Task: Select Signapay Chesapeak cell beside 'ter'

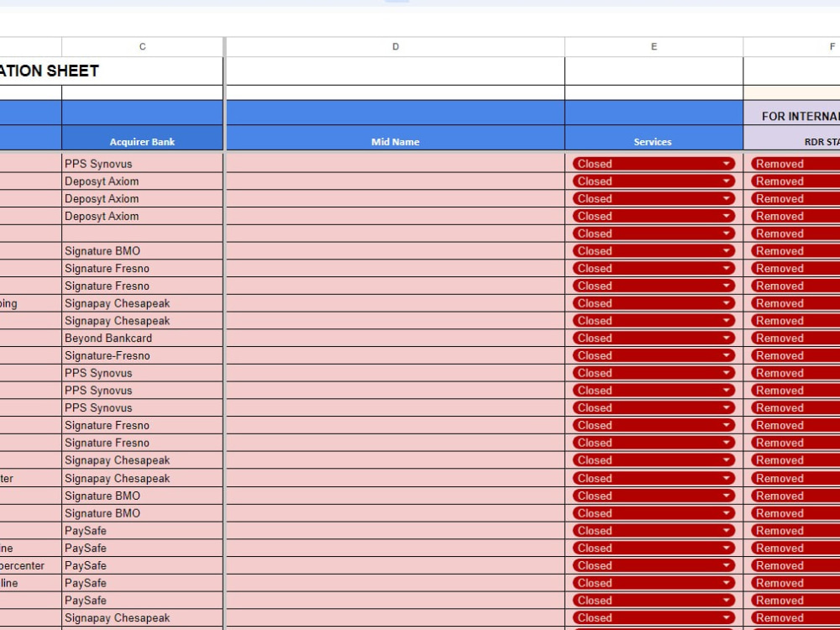Action: coord(142,479)
